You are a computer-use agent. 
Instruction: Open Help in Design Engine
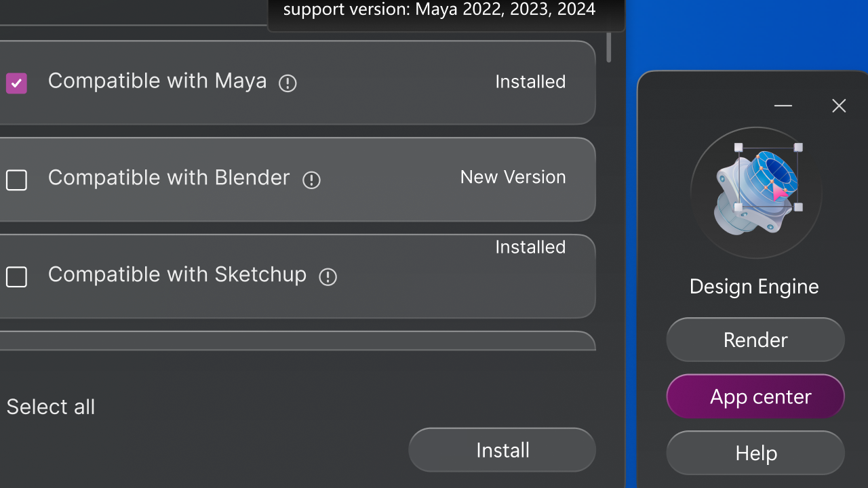pos(755,453)
